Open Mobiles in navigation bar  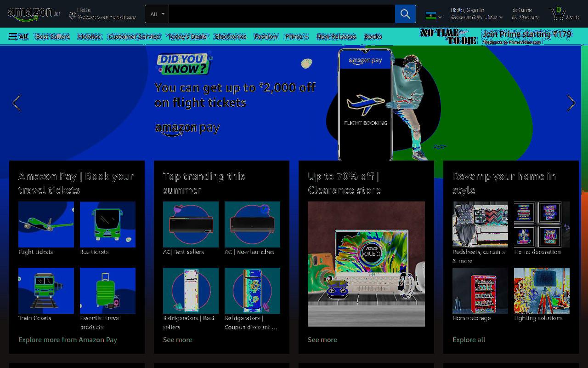[x=89, y=36]
